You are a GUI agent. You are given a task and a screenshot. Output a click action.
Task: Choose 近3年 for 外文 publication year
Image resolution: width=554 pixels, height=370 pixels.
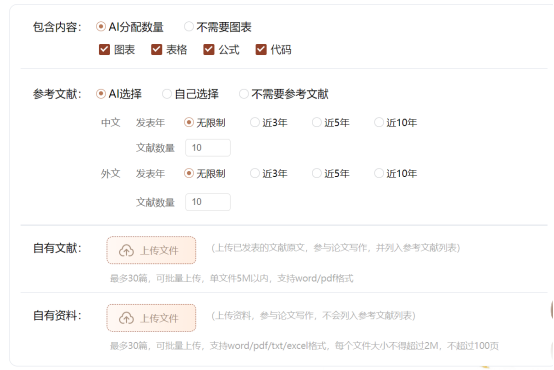[255, 173]
